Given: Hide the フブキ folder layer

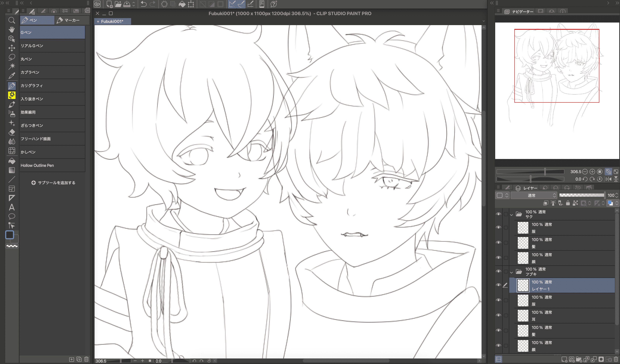Looking at the screenshot, I should tap(499, 271).
